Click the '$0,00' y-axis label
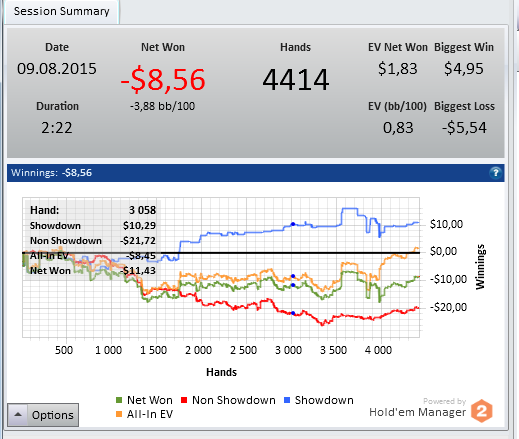Image resolution: width=519 pixels, height=439 pixels. (443, 251)
